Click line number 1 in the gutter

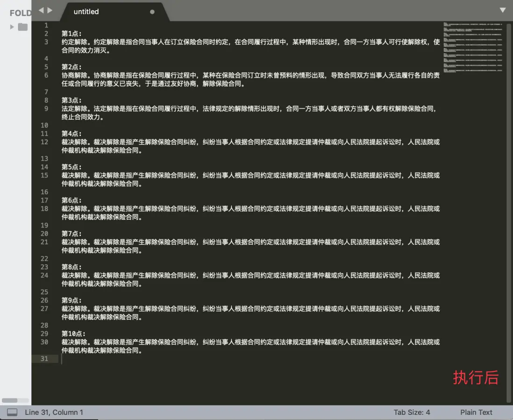46,25
